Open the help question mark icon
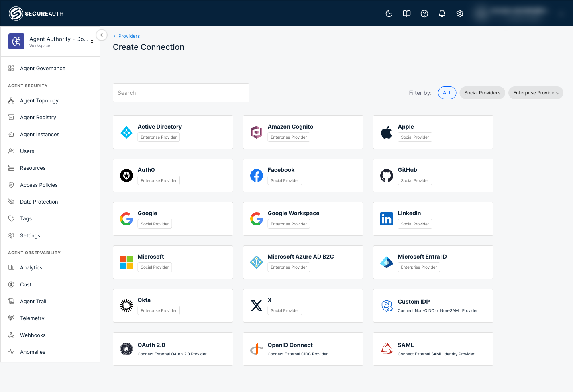The height and width of the screenshot is (392, 573). pos(424,14)
